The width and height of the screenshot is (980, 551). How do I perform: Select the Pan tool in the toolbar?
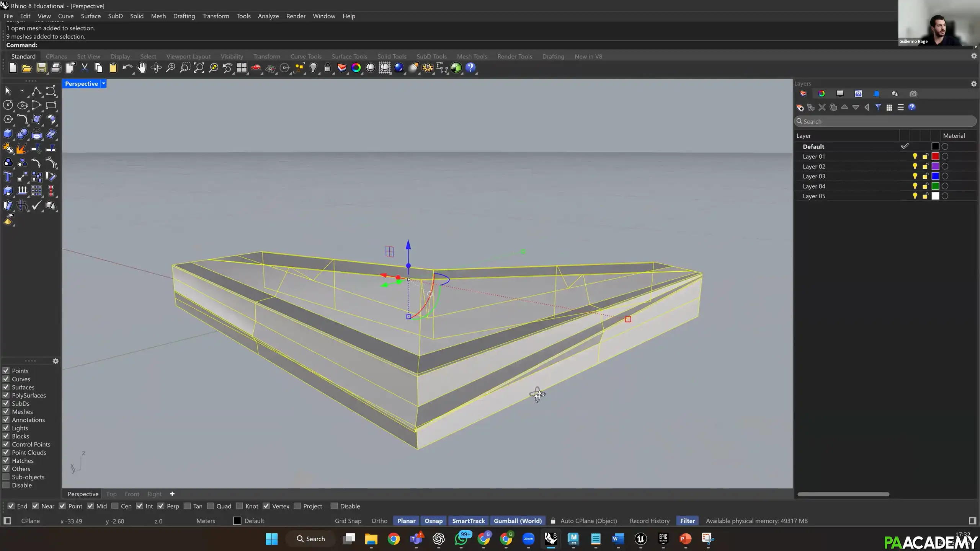point(142,68)
